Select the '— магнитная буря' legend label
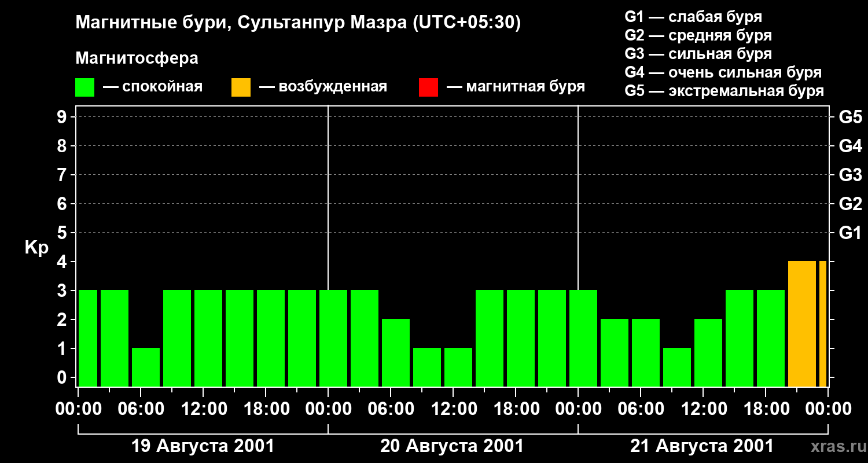868x463 pixels. click(516, 87)
